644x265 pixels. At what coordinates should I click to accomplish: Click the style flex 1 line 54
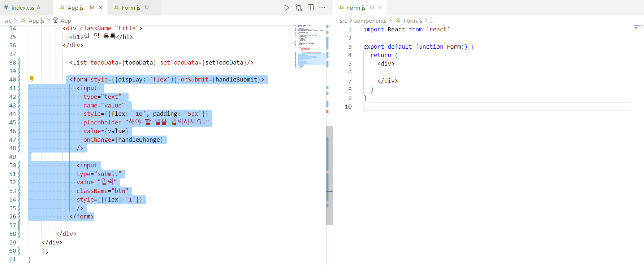[109, 199]
